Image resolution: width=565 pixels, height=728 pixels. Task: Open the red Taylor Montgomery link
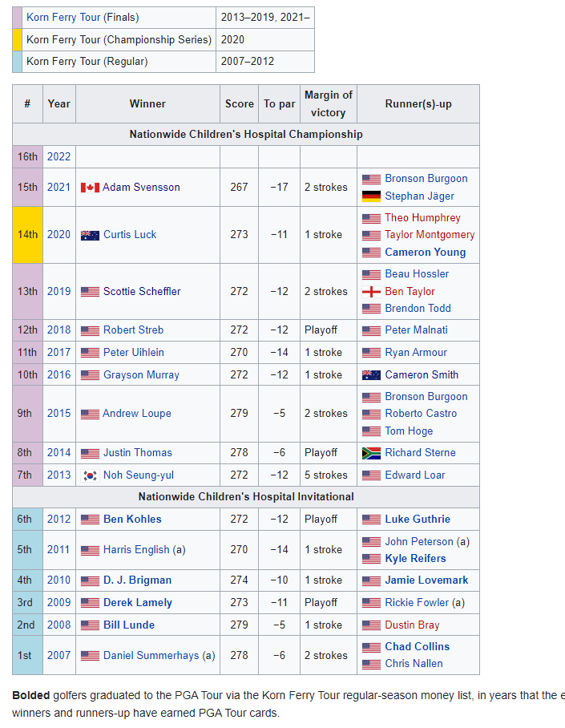pos(430,235)
